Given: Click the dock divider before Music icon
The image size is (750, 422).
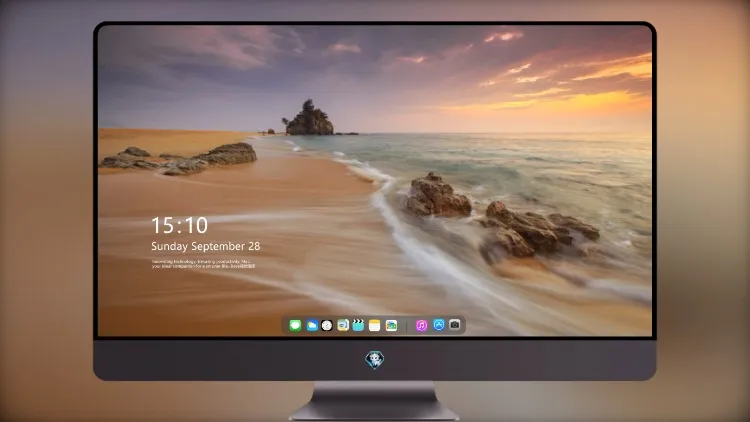Looking at the screenshot, I should click(x=407, y=325).
